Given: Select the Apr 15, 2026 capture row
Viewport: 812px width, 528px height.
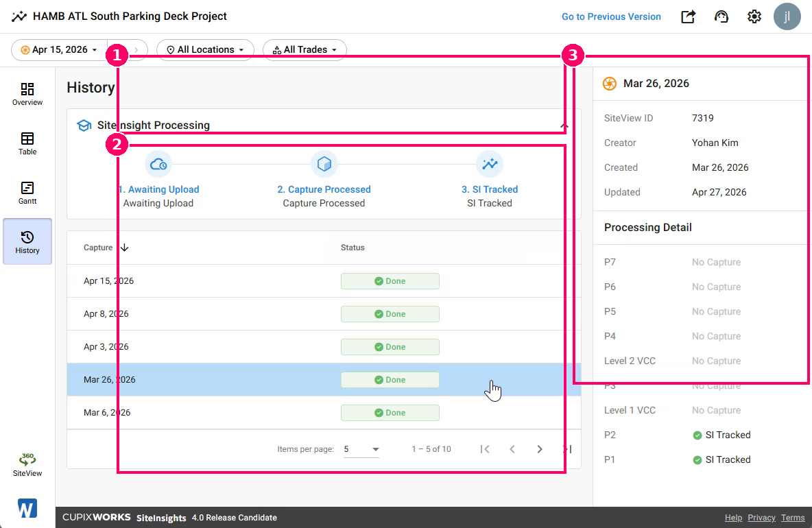Looking at the screenshot, I should pyautogui.click(x=324, y=281).
